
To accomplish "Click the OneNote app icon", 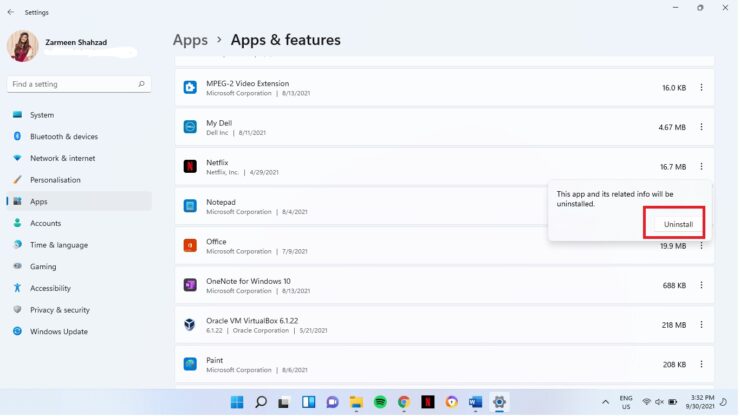I will coord(190,285).
